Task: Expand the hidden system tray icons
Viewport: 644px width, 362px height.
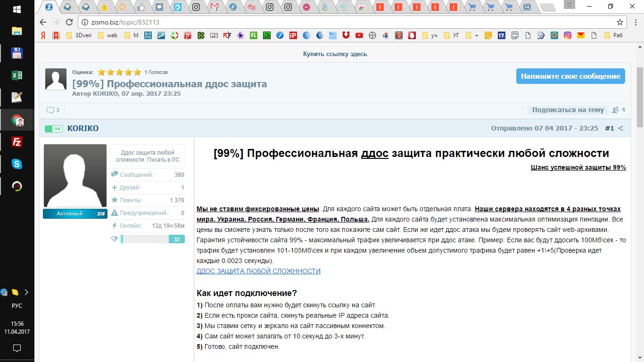Action: click(x=26, y=292)
